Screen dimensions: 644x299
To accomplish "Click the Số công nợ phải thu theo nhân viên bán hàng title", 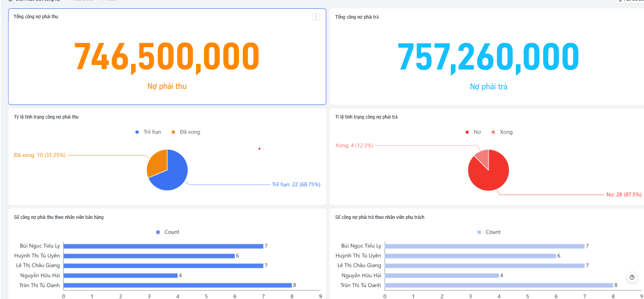I will tap(59, 217).
